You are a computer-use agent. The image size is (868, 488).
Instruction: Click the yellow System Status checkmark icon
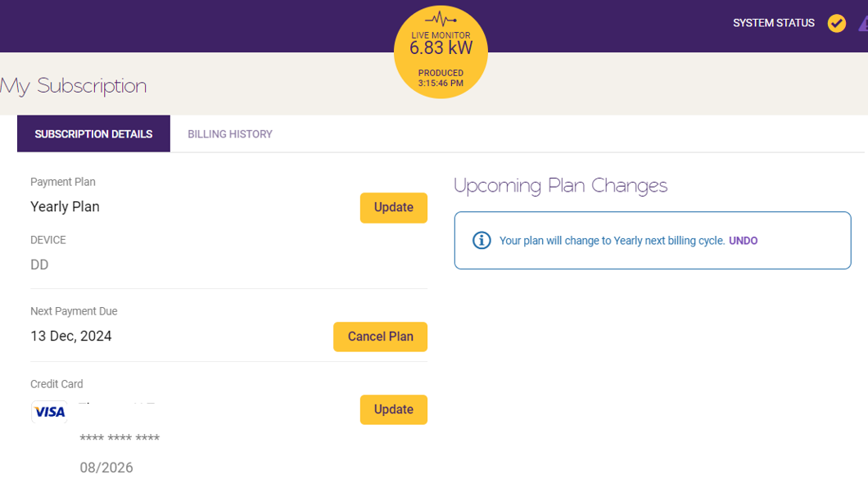[836, 24]
